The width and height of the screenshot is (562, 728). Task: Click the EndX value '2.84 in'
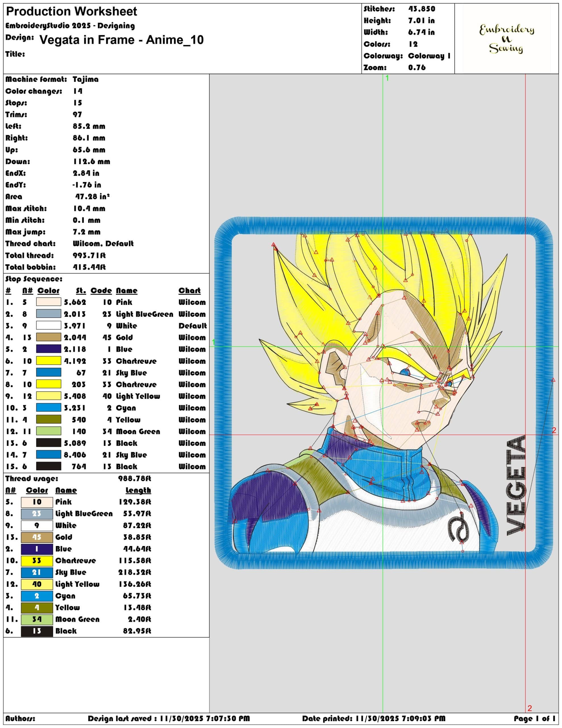click(x=86, y=173)
